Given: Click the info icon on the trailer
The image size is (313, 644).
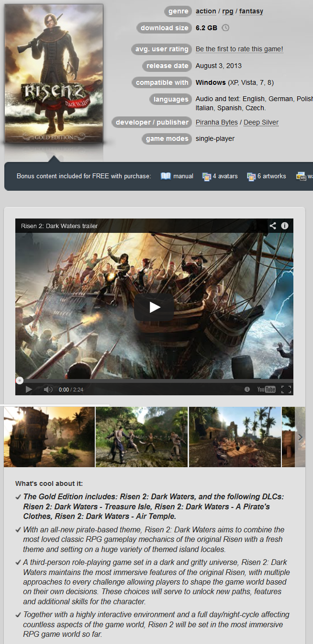Looking at the screenshot, I should pyautogui.click(x=285, y=226).
